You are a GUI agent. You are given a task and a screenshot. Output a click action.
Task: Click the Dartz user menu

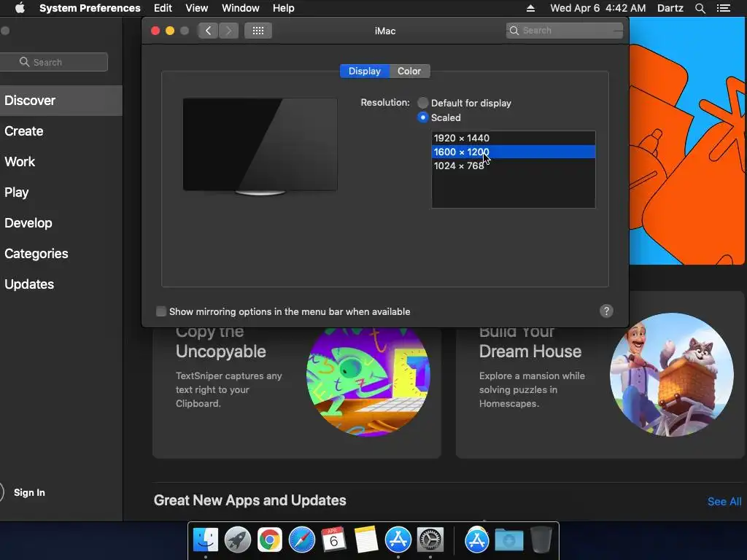[670, 8]
